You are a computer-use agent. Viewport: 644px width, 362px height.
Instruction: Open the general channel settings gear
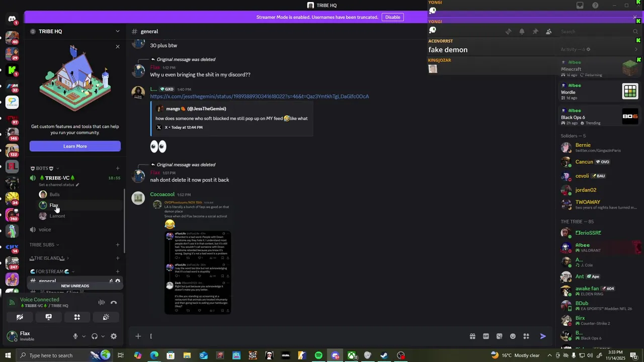[118, 281]
